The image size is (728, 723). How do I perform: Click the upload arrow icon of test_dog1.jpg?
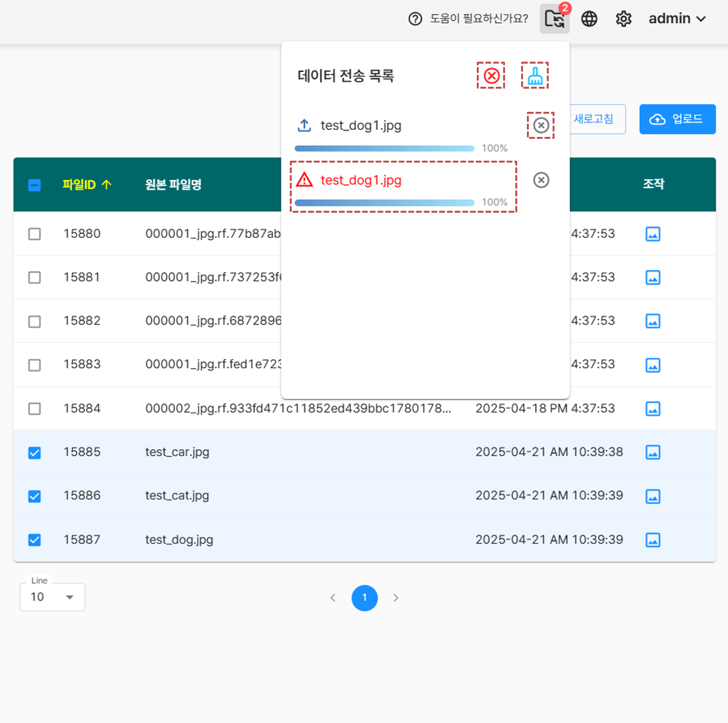click(304, 125)
